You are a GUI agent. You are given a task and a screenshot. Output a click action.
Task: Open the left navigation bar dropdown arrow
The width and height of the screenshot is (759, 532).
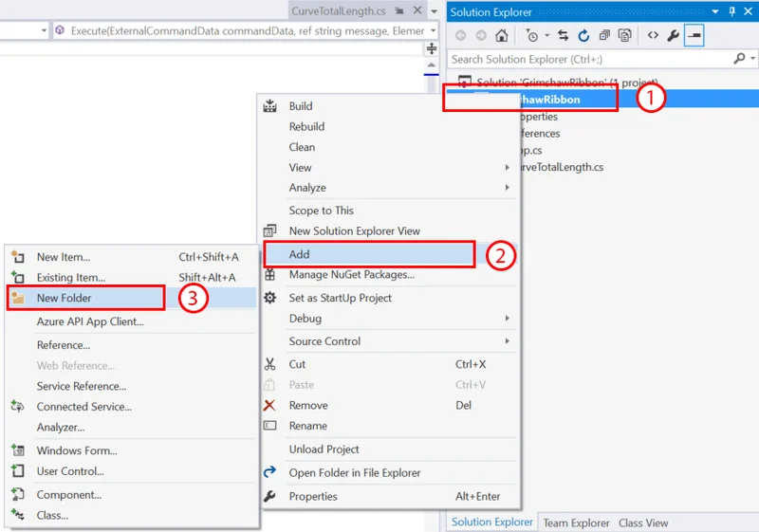pyautogui.click(x=44, y=31)
